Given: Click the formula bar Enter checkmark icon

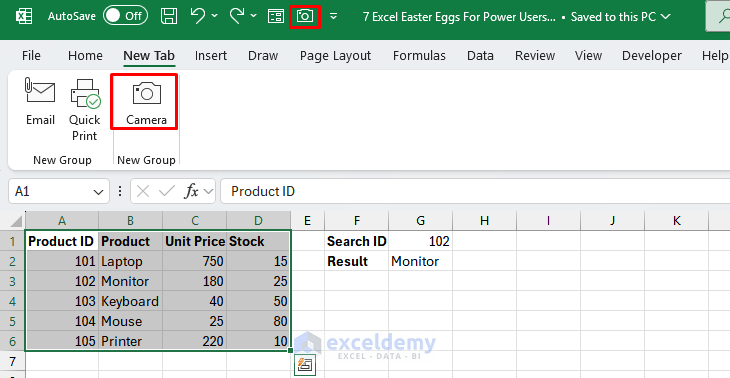Looking at the screenshot, I should [167, 191].
